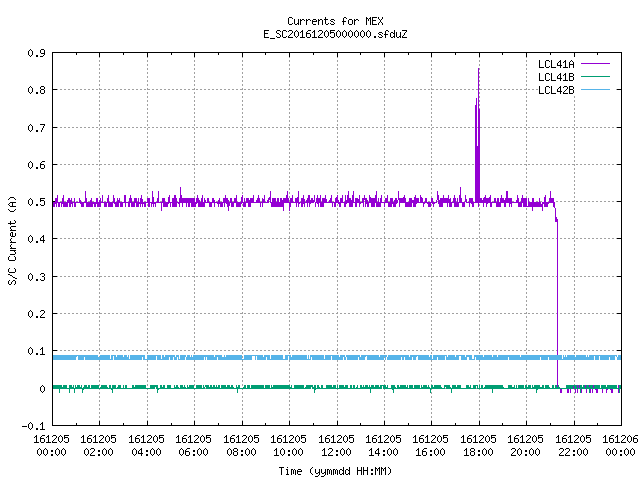Click the 161205 12:00 time tick label
Image resolution: width=640 pixels, height=480 pixels.
point(336,446)
